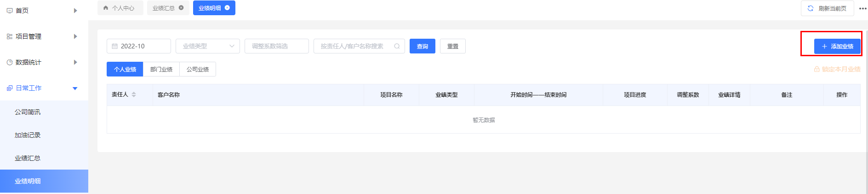This screenshot has height=194, width=868.
Task: Click the 调整系数筛选 input field
Action: [277, 46]
